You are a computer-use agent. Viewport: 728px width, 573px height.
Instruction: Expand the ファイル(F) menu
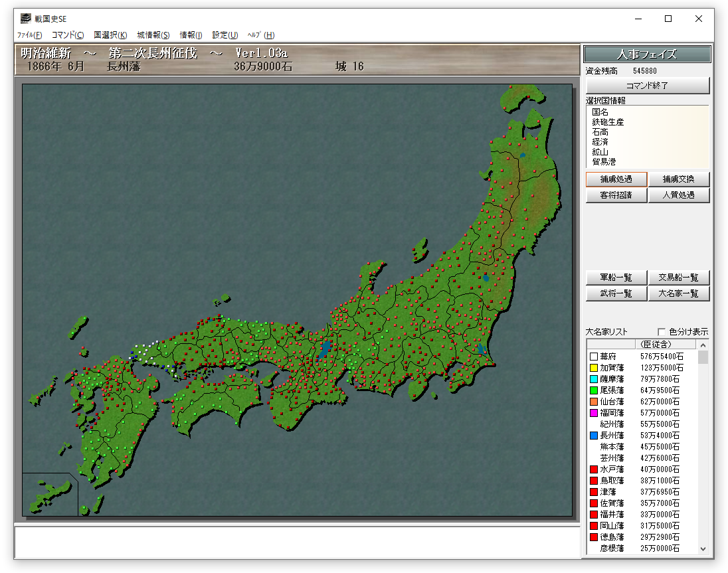29,35
